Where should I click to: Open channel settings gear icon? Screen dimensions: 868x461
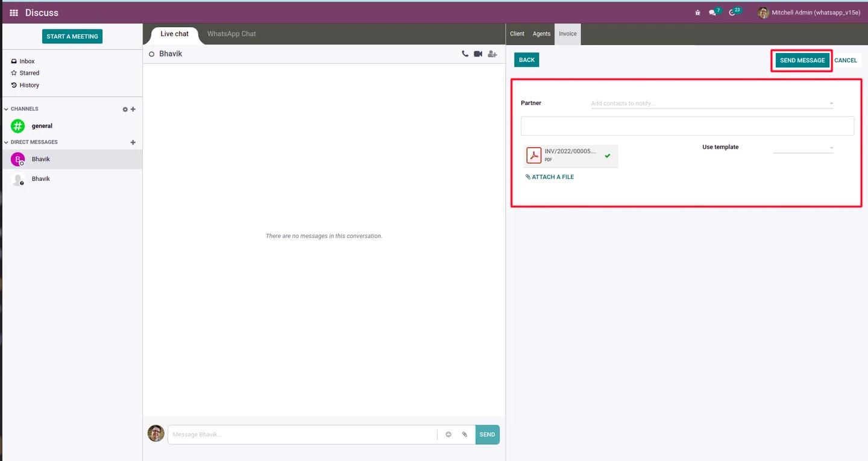(125, 110)
